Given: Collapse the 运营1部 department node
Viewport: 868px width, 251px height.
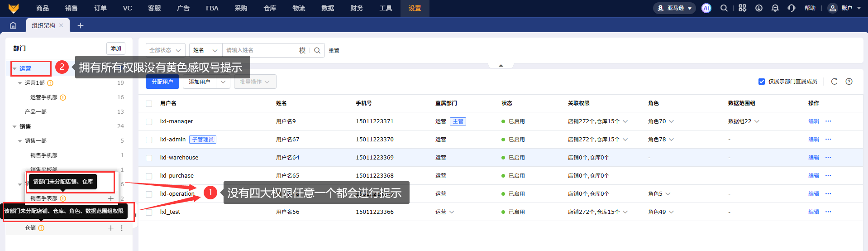Looking at the screenshot, I should pos(20,83).
